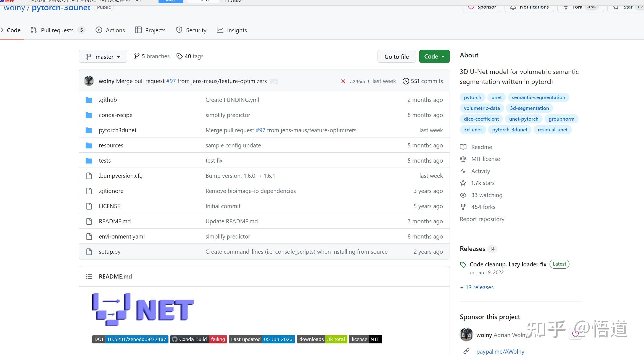
Task: Click wolny's avatar in commit row
Action: pyautogui.click(x=89, y=81)
